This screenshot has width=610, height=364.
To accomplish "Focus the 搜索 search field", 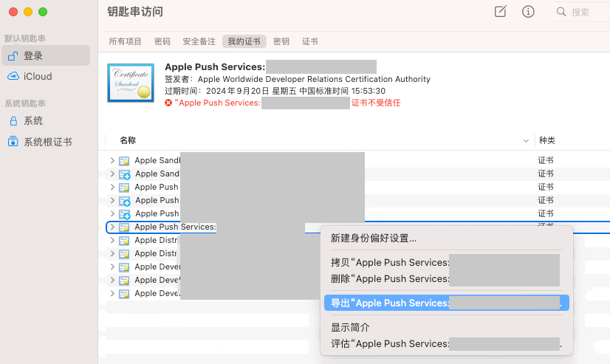I will [582, 12].
